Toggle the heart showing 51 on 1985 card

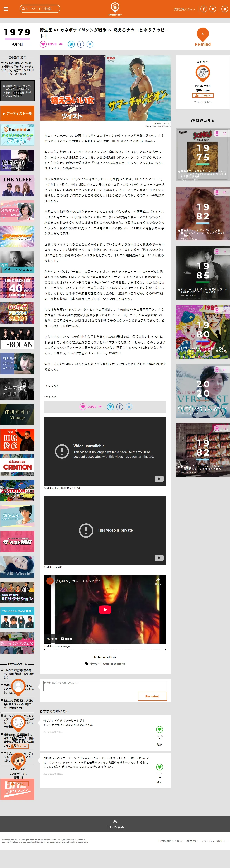(217, 251)
